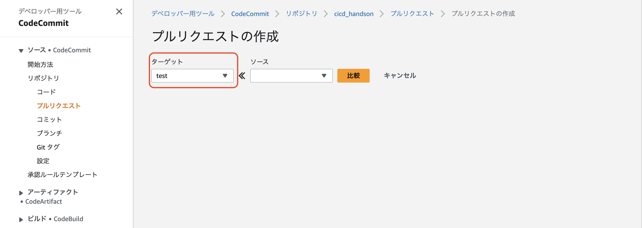
Task: Click キャンセル to cancel pull request creation
Action: 399,75
